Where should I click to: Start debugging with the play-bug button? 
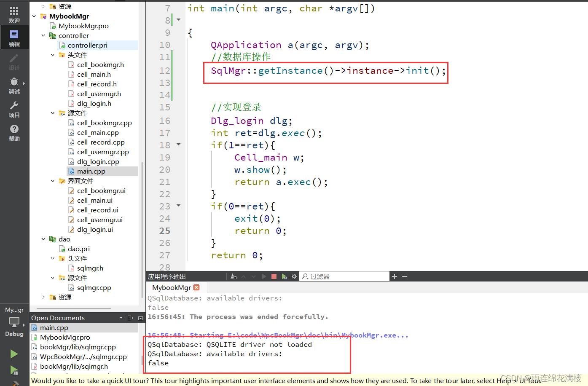tap(14, 371)
